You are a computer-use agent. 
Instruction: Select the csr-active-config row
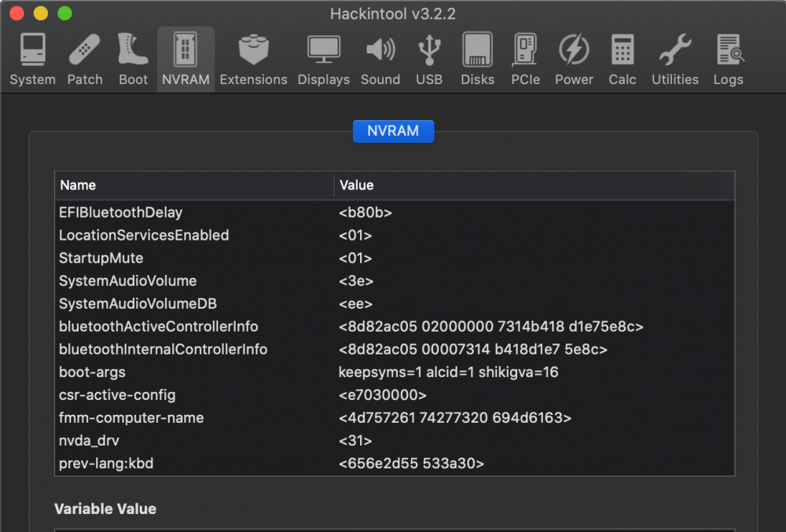pos(395,394)
